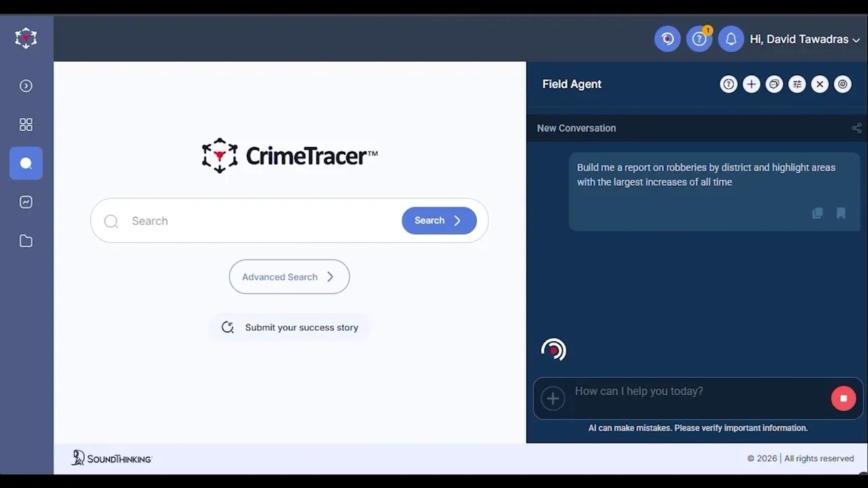The image size is (868, 488).
Task: Open Field Agent settings sliders icon
Action: (797, 84)
